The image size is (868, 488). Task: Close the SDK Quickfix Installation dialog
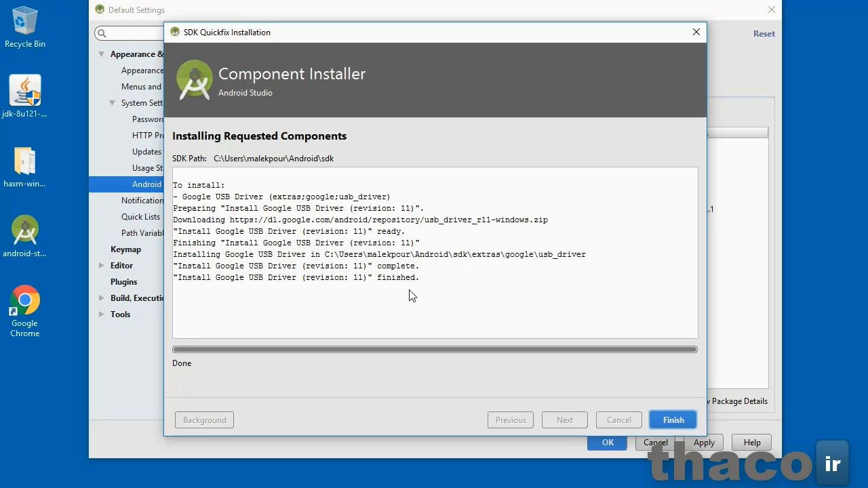[696, 32]
